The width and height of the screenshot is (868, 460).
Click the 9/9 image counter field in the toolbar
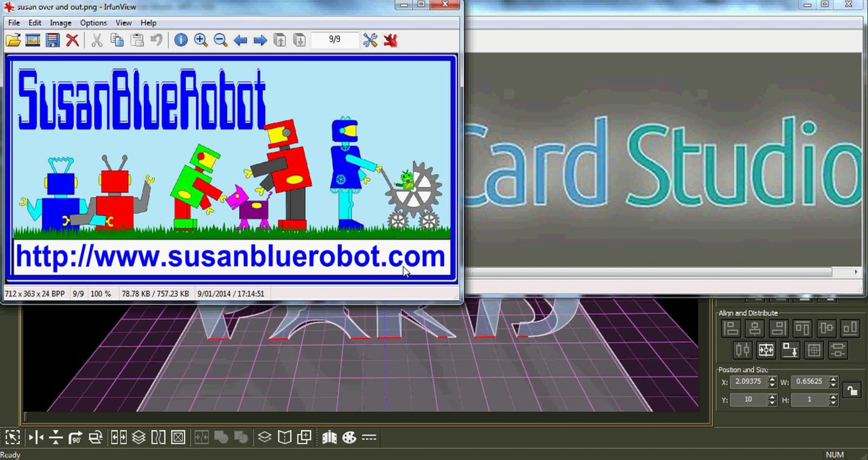(x=335, y=39)
